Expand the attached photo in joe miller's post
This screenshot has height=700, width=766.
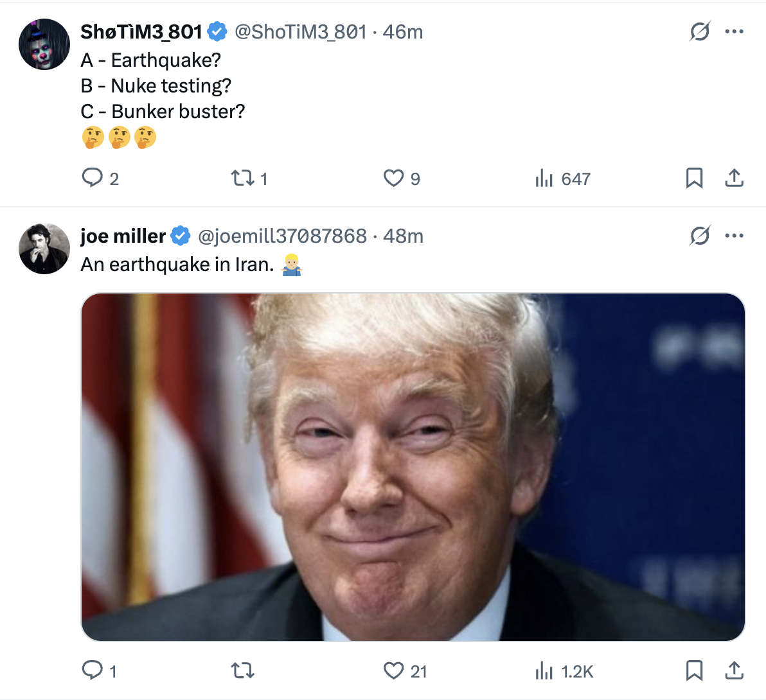tap(413, 467)
